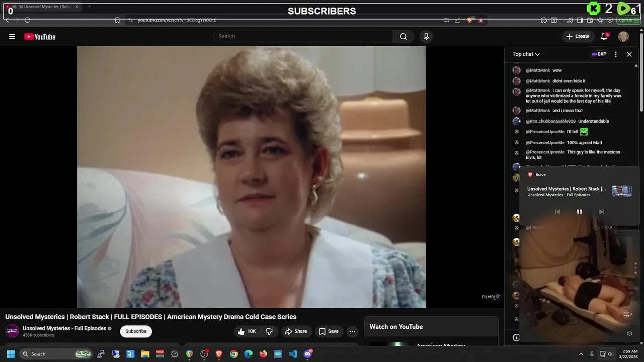Screen dimensions: 644x362
Task: Open settings gear in the media overlay
Action: pos(629,333)
